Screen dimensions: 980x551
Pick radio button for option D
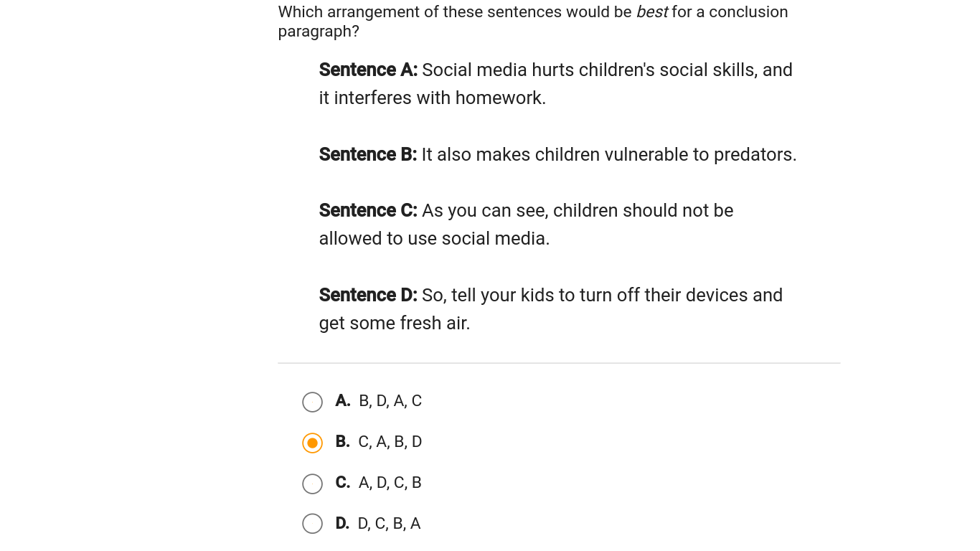click(x=312, y=524)
